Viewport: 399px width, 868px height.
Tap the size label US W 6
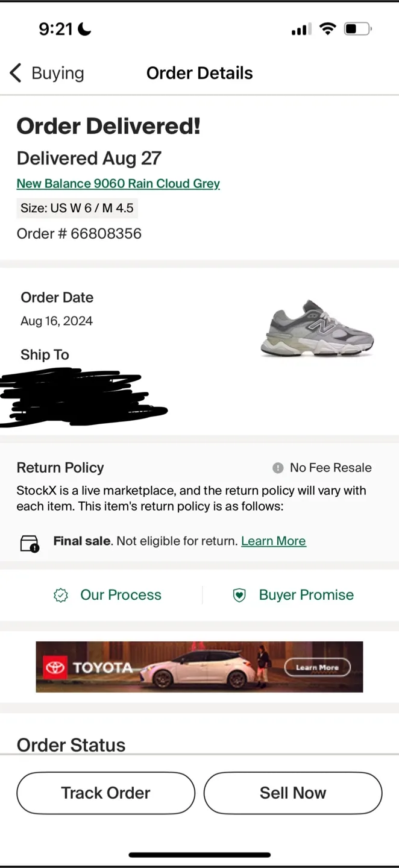77,207
